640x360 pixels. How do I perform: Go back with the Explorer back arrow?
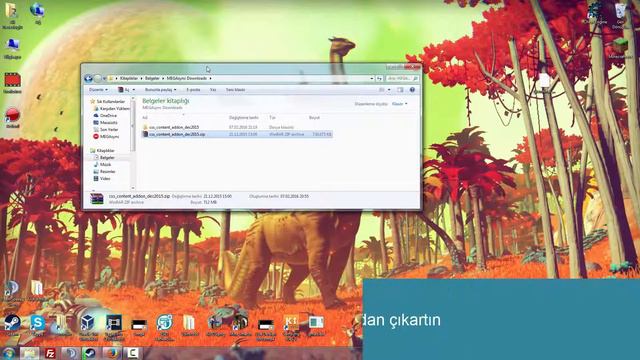pos(88,78)
